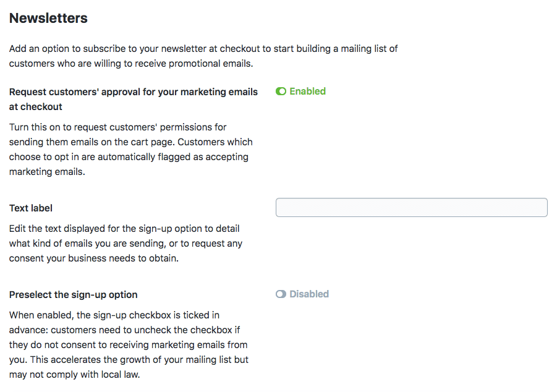Focus the Text label input field
The width and height of the screenshot is (557, 392).
tap(411, 208)
